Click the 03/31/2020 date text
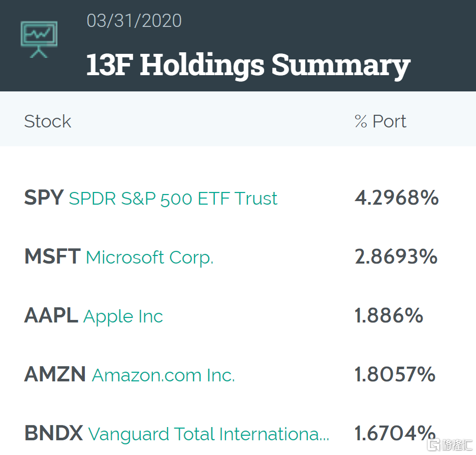This screenshot has height=455, width=476. (x=134, y=21)
